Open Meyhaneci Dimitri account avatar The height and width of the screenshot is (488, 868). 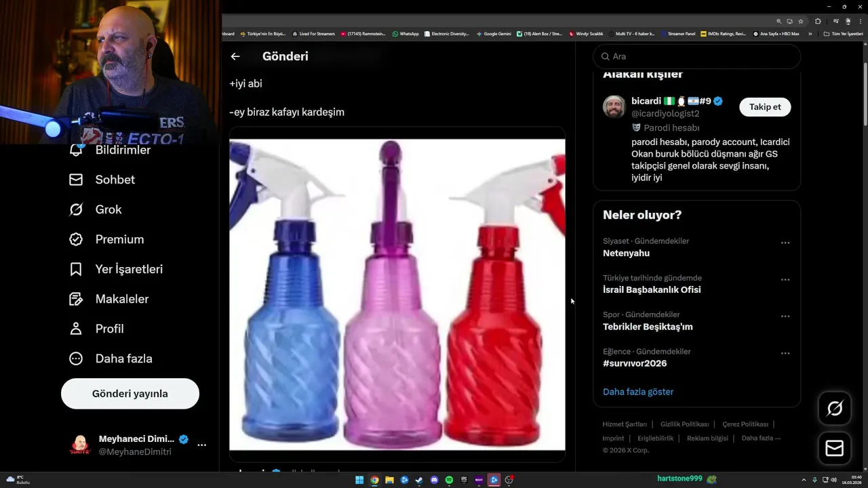[80, 445]
